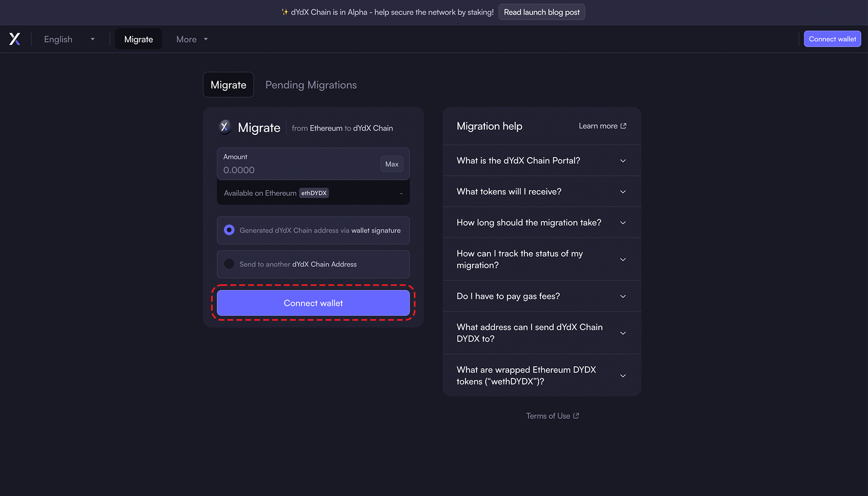Viewport: 868px width, 496px height.
Task: Click the dYdX token icon beside Migrate heading
Action: pos(225,127)
